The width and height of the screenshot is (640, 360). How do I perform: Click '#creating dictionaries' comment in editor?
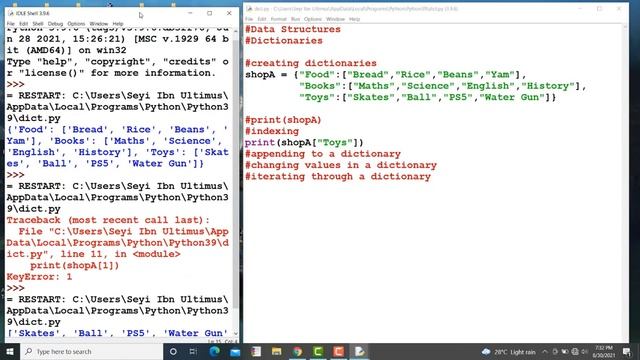311,63
